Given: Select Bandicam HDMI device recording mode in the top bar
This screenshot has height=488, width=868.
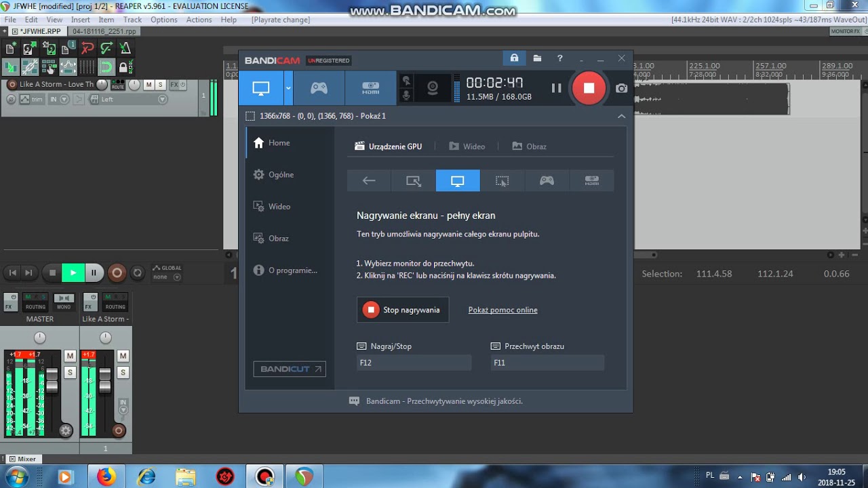Looking at the screenshot, I should pos(370,88).
